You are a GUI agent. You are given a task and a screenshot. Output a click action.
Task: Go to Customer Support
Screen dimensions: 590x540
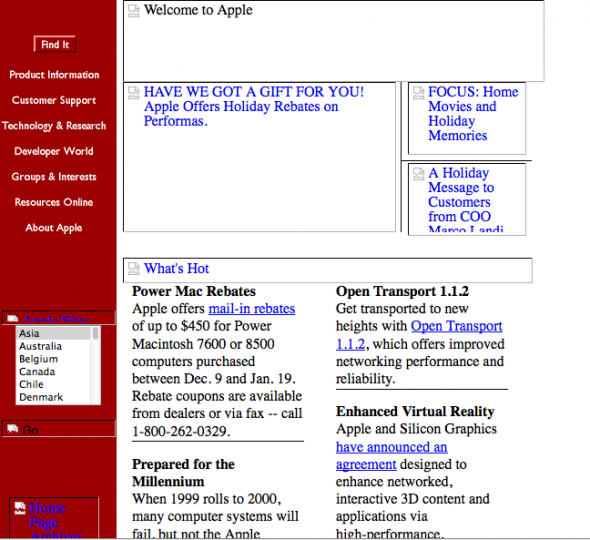[54, 100]
